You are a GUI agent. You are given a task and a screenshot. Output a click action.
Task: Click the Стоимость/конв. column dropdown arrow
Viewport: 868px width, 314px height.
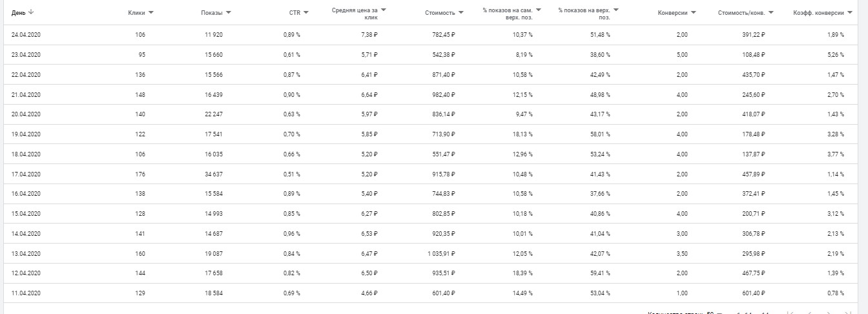[771, 12]
